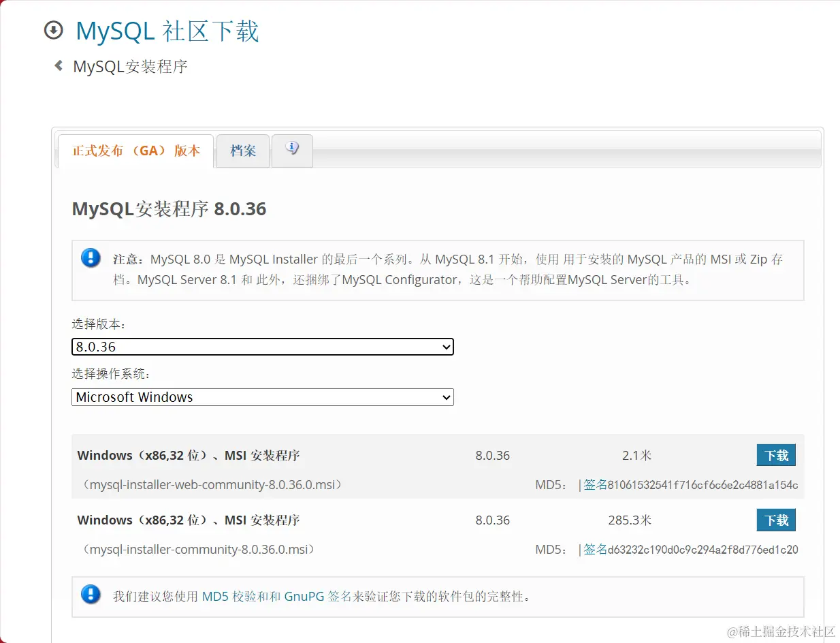Open the info icon tab
Viewport: 840px width, 643px height.
click(292, 150)
